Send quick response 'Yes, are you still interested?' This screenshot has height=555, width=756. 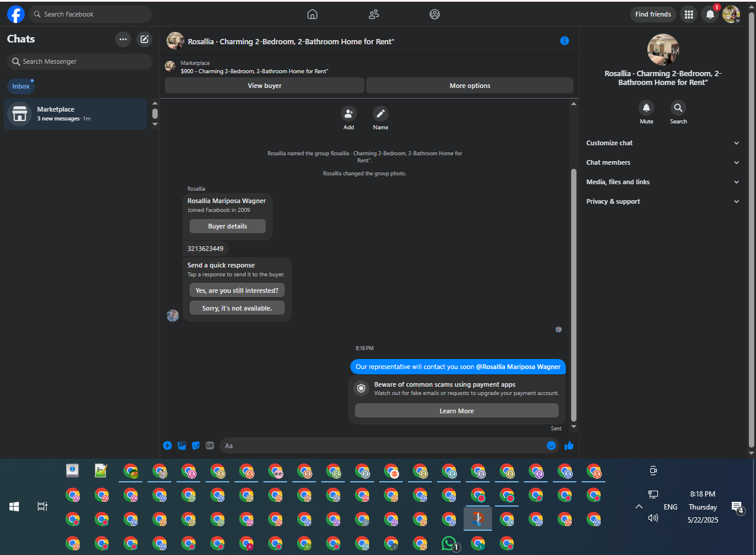point(237,290)
